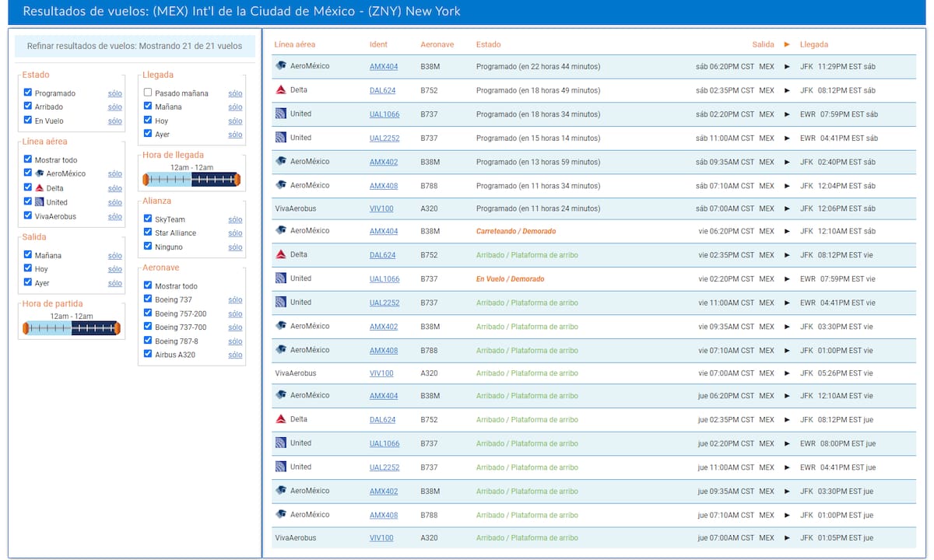Click the sólo link beside Boeing 787-8
The width and height of the screenshot is (934, 560).
click(234, 341)
